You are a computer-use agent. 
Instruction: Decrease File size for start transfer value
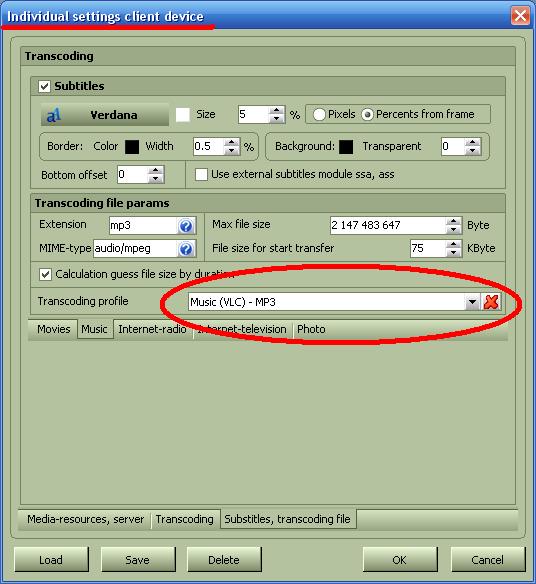453,253
